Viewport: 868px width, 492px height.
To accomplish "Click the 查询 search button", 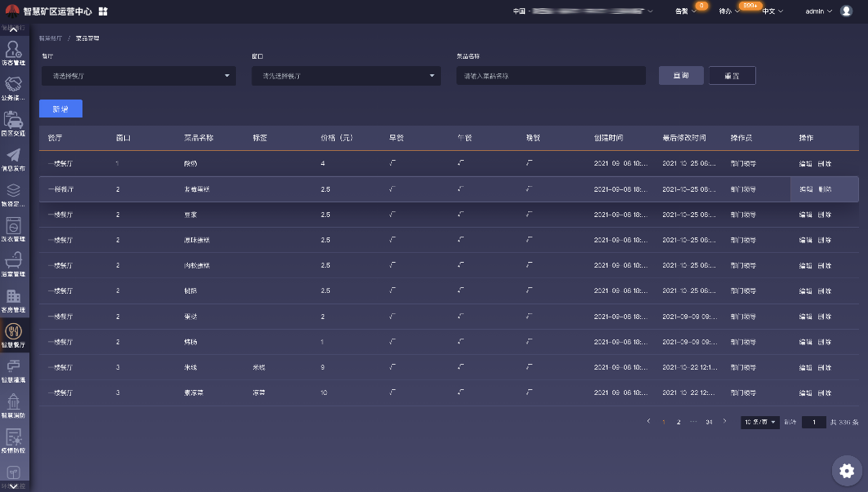I will [x=681, y=76].
